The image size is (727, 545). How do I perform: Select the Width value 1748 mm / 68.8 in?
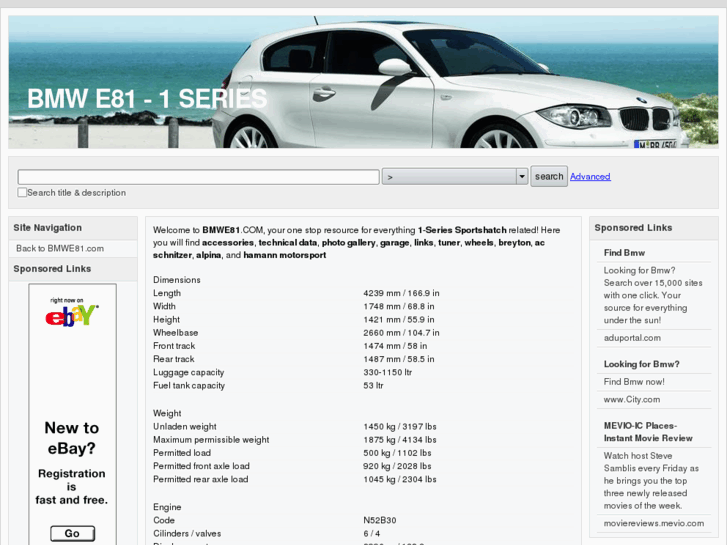tap(399, 306)
